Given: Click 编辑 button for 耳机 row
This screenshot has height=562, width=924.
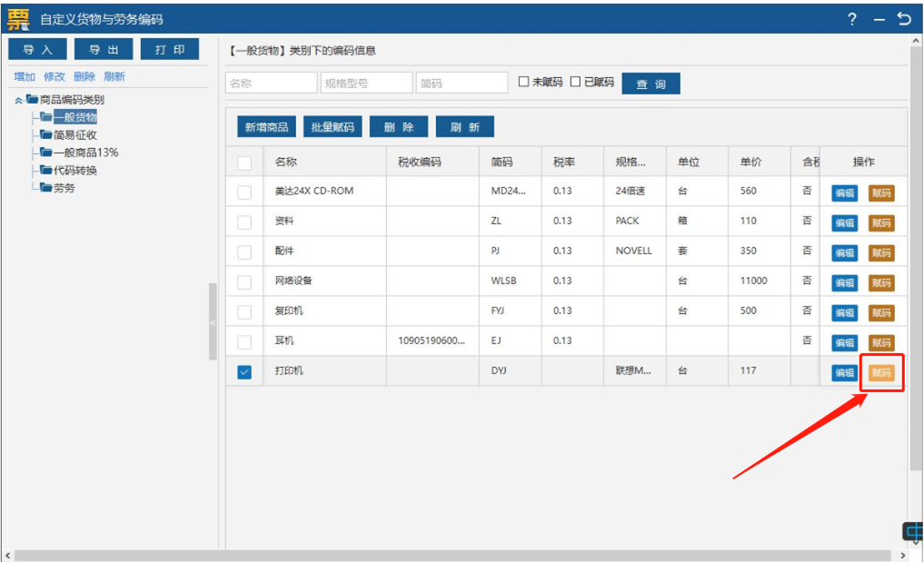Looking at the screenshot, I should (845, 343).
